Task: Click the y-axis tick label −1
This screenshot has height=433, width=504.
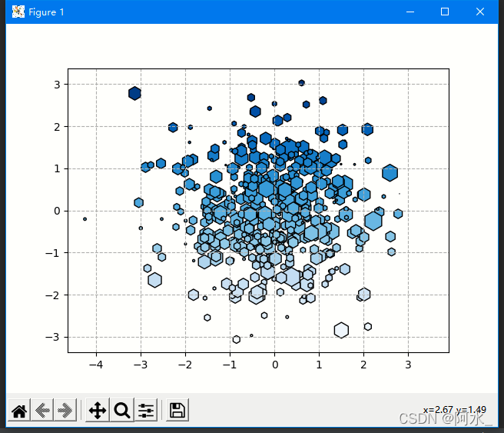Action: (x=53, y=253)
